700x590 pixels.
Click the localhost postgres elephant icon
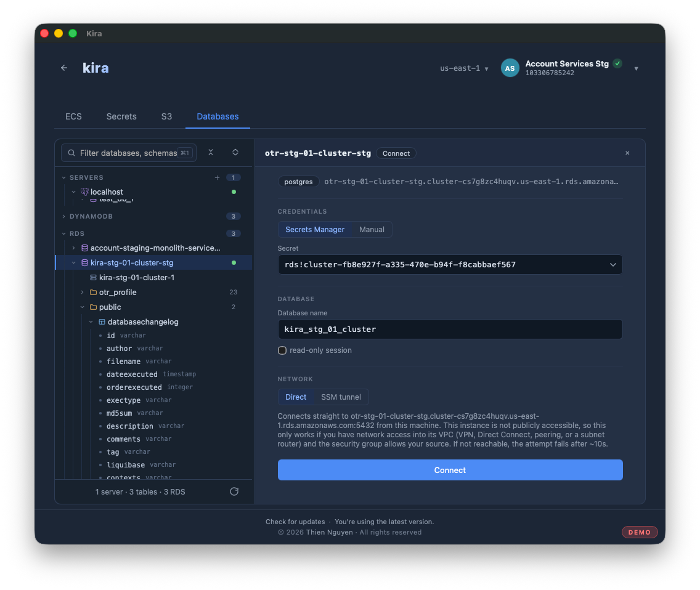pos(84,192)
